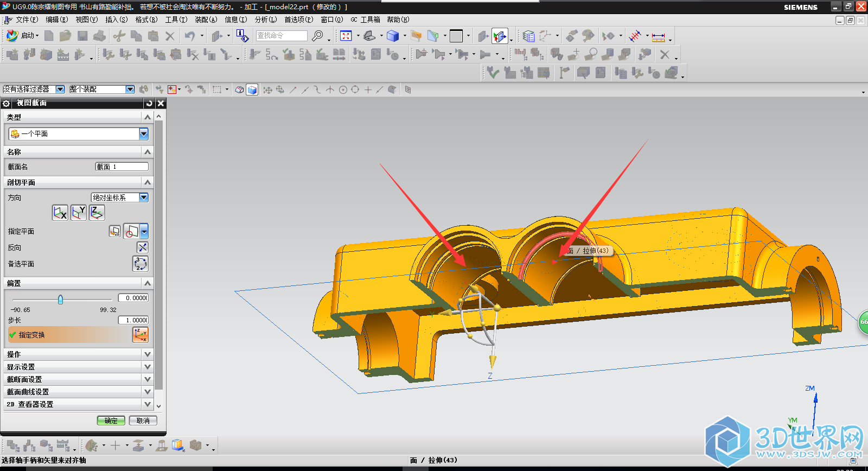Toggle the snap Arc Center icon

pyautogui.click(x=343, y=90)
